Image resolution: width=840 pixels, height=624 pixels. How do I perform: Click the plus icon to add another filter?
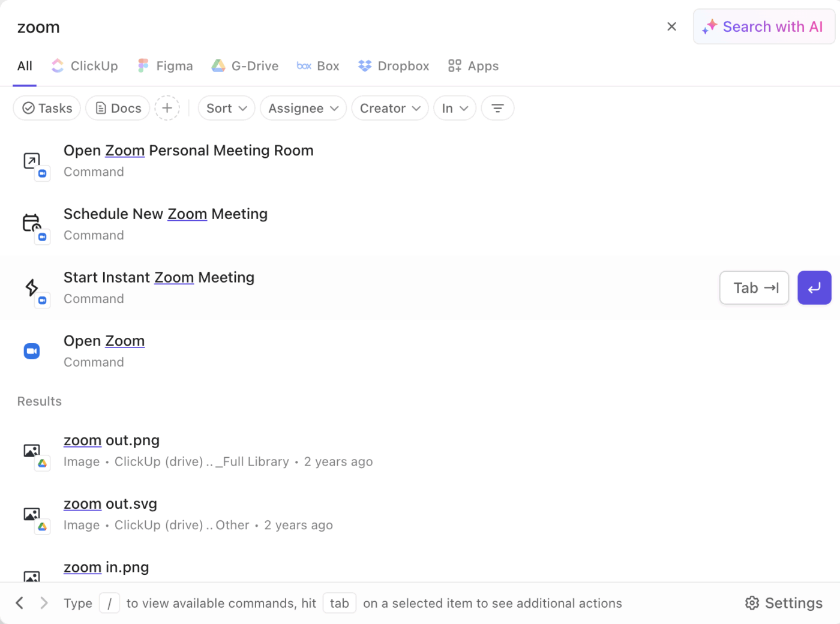[167, 108]
